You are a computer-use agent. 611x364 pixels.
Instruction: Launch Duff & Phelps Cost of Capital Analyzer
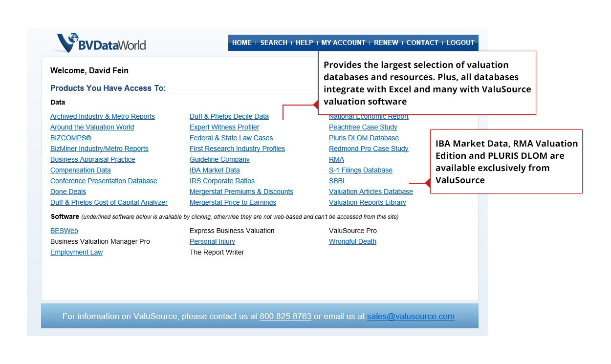(x=109, y=202)
